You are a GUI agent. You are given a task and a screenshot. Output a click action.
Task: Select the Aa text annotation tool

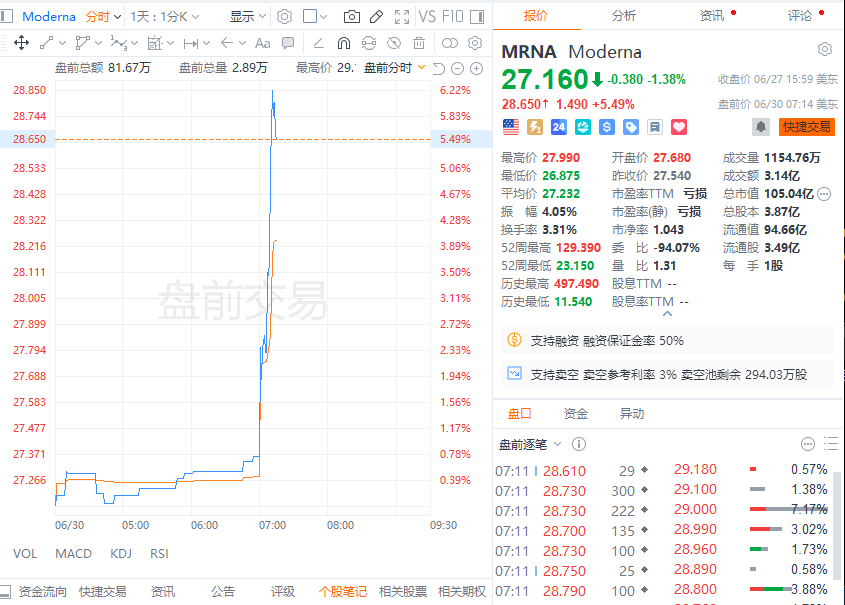[262, 43]
